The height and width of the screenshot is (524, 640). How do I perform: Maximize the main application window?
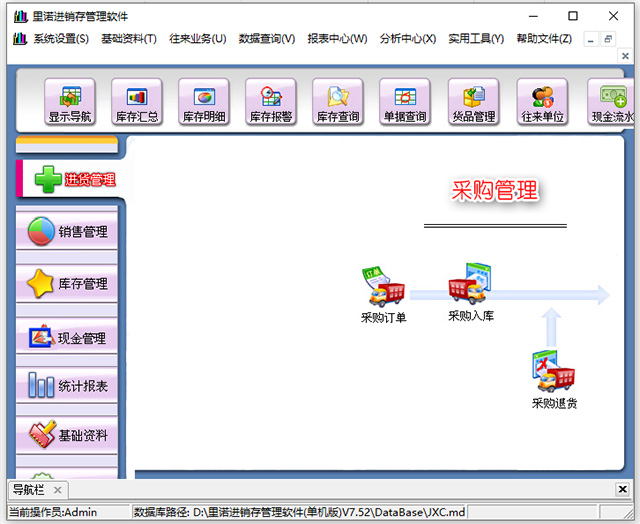pos(573,16)
